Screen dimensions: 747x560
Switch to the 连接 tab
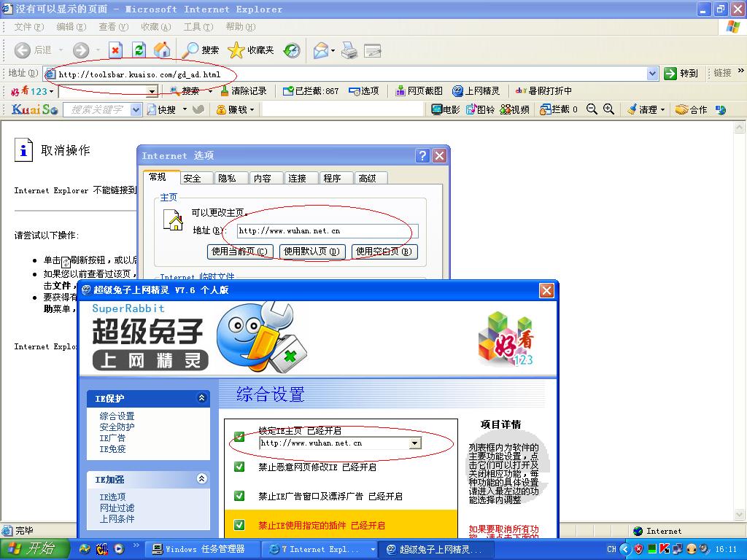tap(301, 178)
